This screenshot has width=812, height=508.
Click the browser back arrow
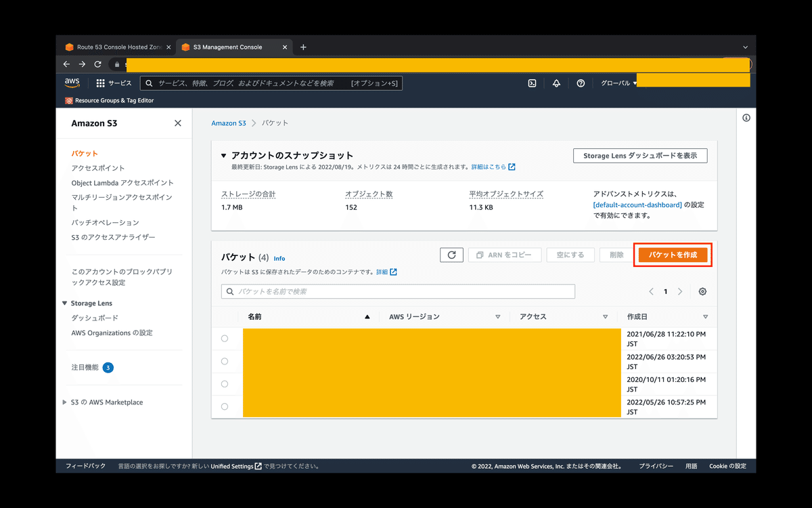coord(66,64)
